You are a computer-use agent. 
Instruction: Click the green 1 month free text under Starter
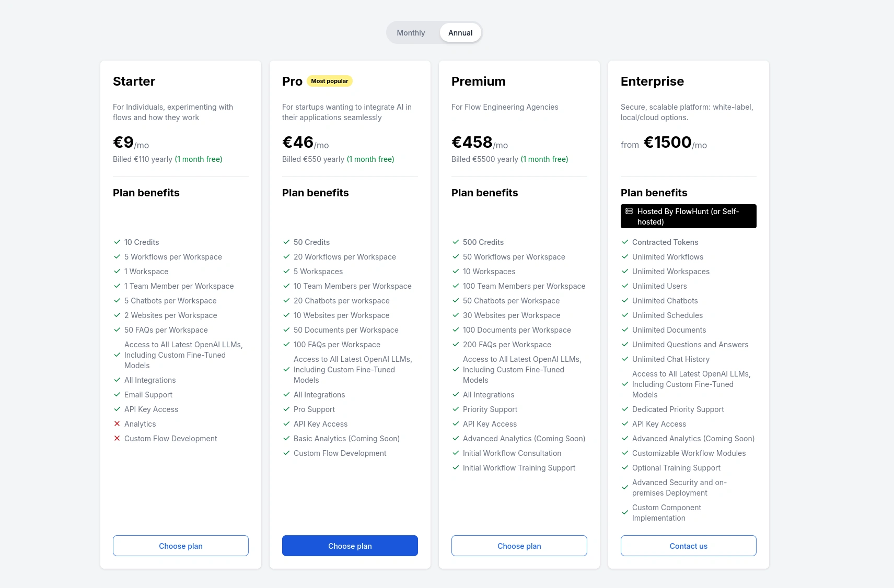[199, 159]
